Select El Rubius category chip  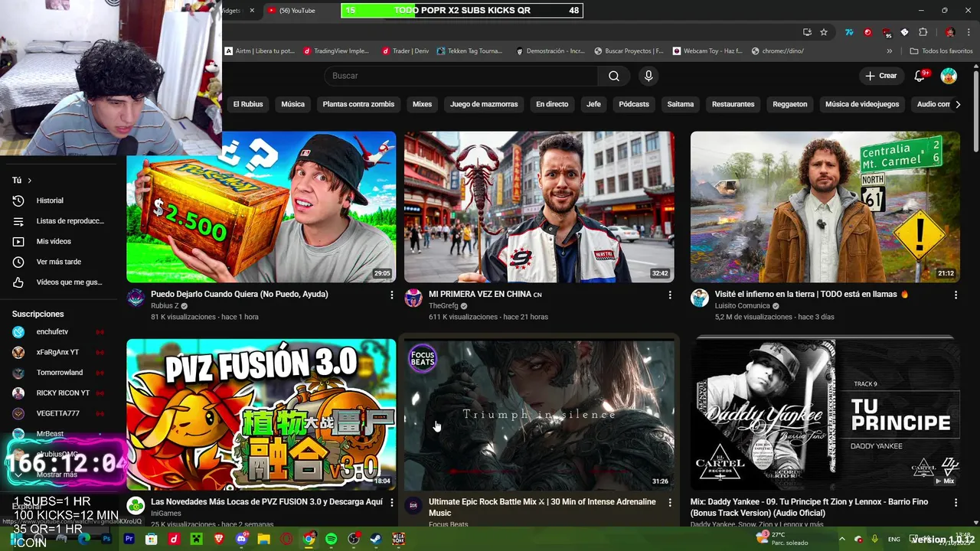pyautogui.click(x=248, y=104)
